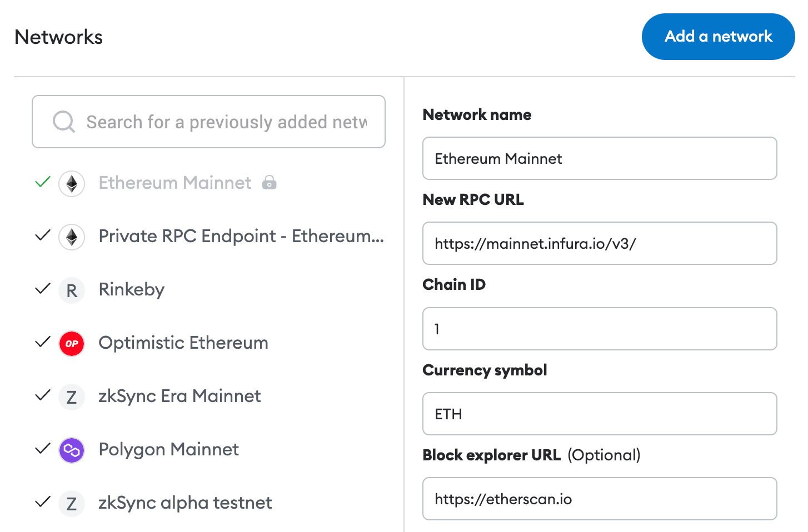Click the Network name field showing Ethereum Mainnet
Image resolution: width=808 pixels, height=532 pixels.
click(x=600, y=158)
